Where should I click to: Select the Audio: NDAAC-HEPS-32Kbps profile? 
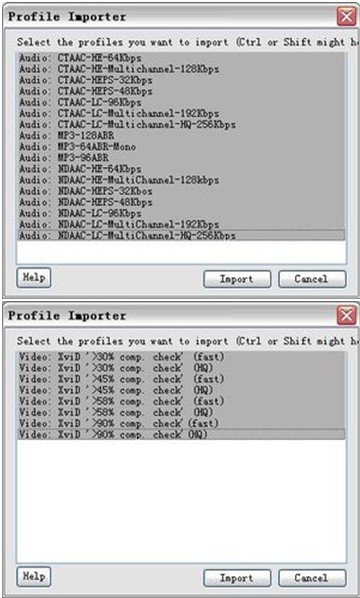(180, 191)
